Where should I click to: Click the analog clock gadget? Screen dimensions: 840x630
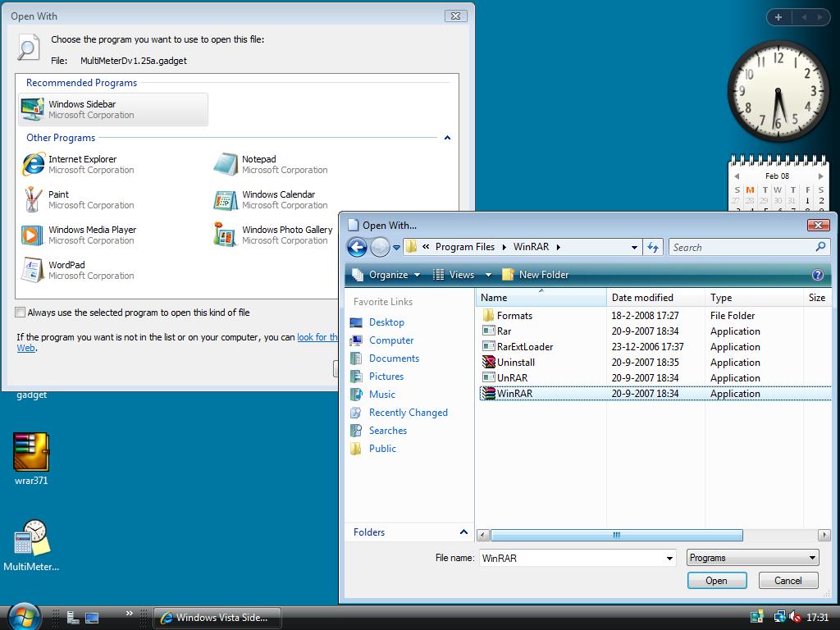pyautogui.click(x=778, y=90)
